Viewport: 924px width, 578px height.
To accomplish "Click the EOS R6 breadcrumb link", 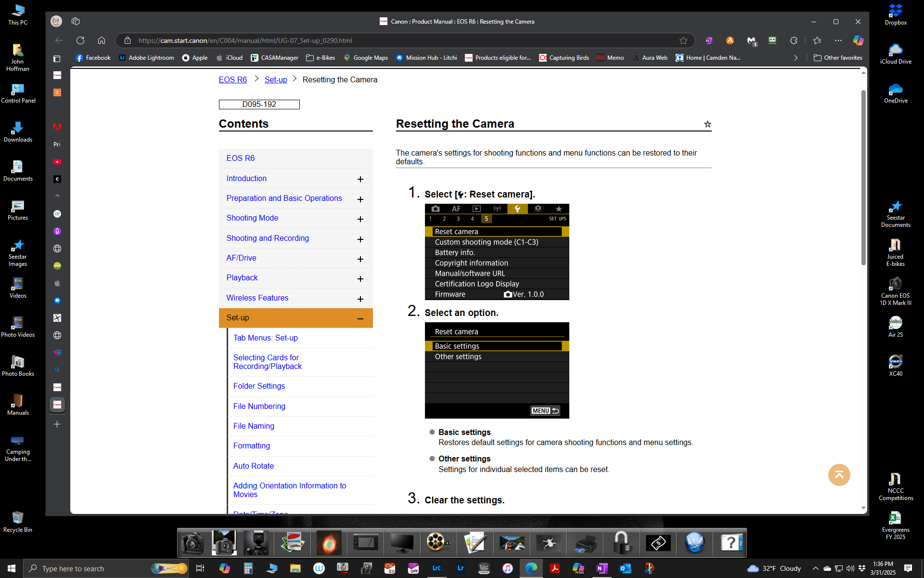I will (x=232, y=79).
